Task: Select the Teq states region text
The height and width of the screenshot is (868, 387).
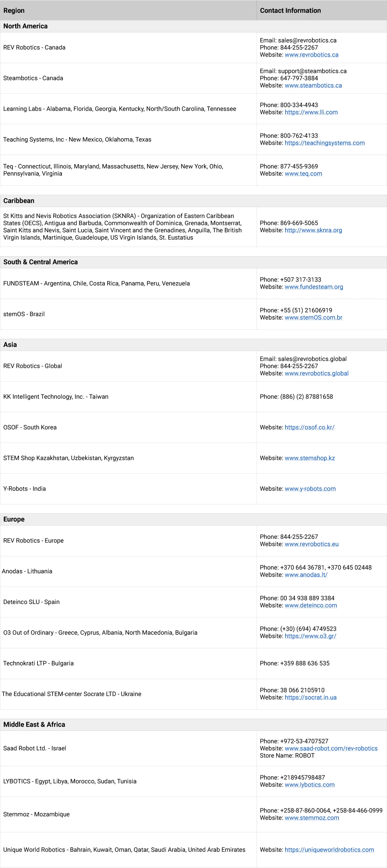Action: tap(113, 170)
